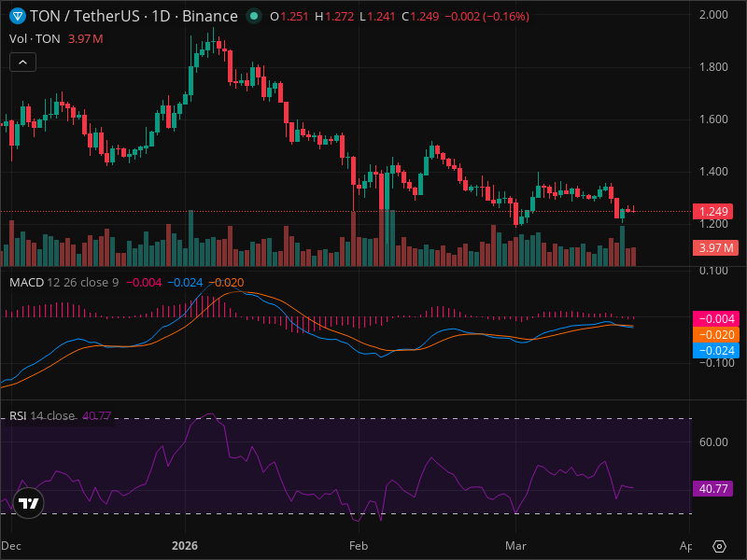Screen dimensions: 747x560
Task: Click the TON coin logo icon
Action: [x=18, y=16]
